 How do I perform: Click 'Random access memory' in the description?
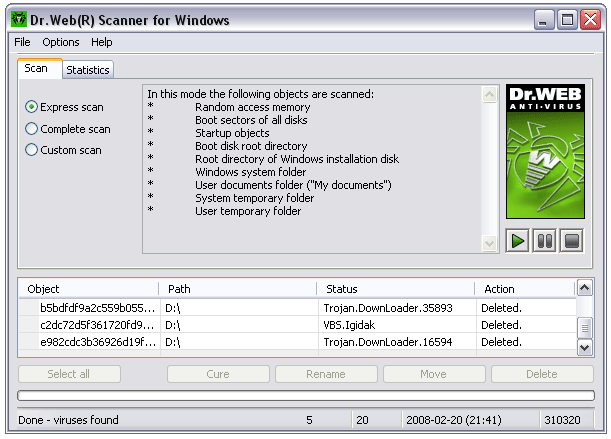pyautogui.click(x=253, y=107)
